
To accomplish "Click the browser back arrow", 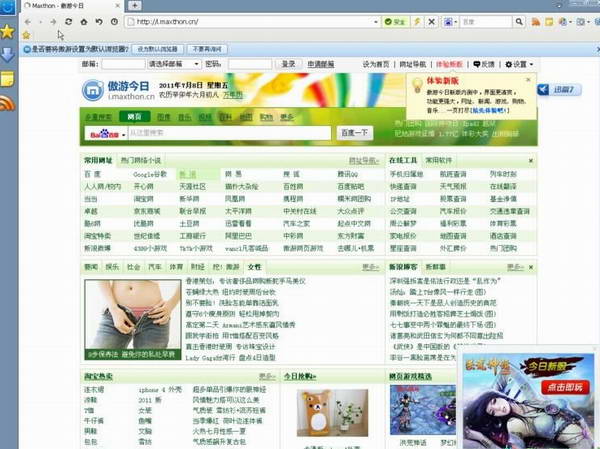I will [26, 21].
